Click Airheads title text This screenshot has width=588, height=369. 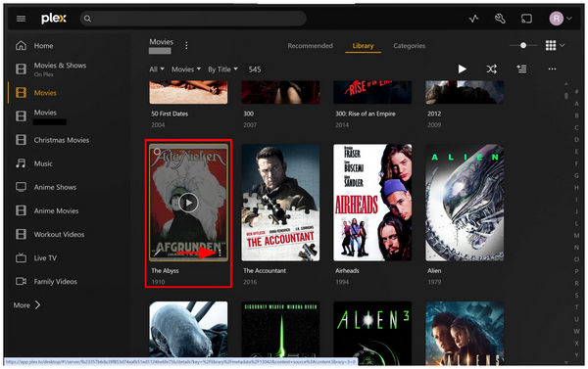click(347, 270)
